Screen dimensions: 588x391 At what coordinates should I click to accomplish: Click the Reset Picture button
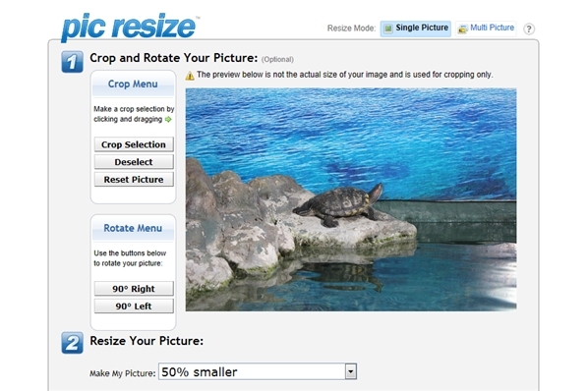coord(134,180)
